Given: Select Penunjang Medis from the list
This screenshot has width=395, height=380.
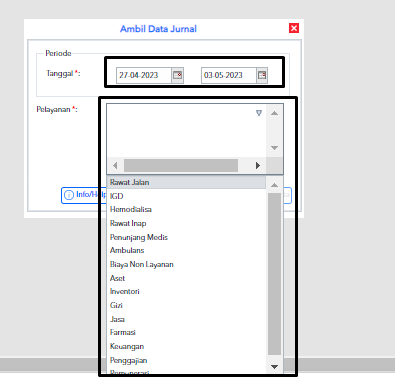Looking at the screenshot, I should click(x=186, y=237).
